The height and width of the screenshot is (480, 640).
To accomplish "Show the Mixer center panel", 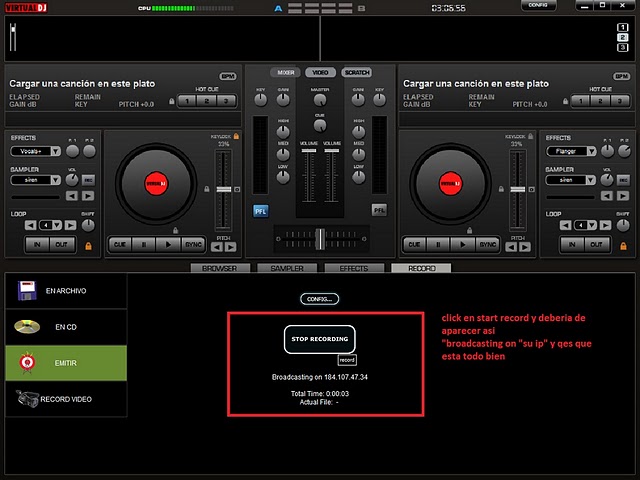I will pos(285,72).
